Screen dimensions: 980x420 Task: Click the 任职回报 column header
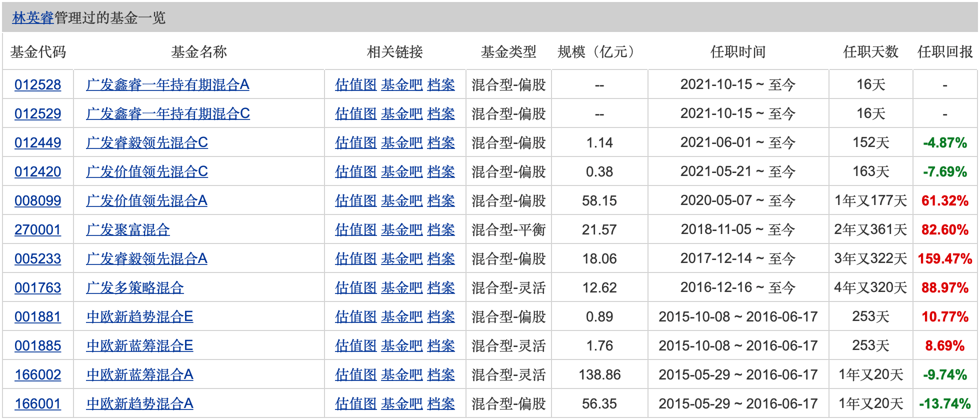coord(944,52)
